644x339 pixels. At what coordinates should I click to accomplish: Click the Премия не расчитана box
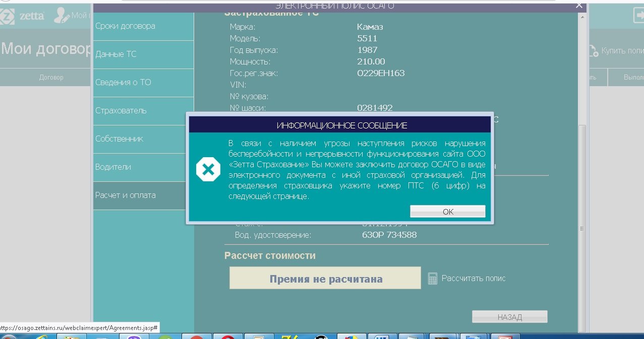[325, 278]
